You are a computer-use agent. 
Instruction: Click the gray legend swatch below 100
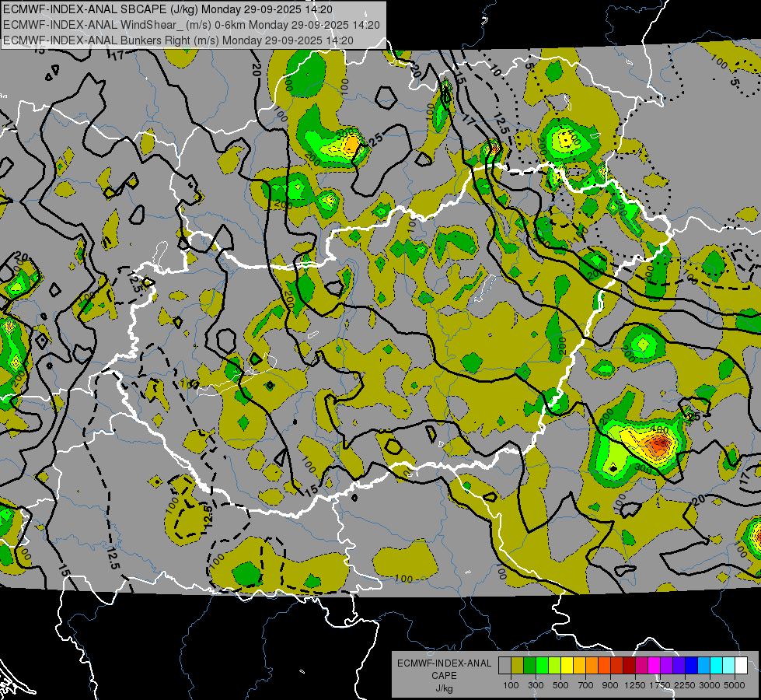pos(504,666)
